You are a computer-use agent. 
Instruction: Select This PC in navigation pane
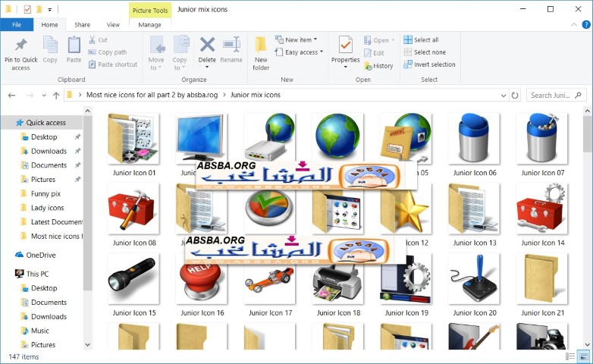tap(32, 274)
